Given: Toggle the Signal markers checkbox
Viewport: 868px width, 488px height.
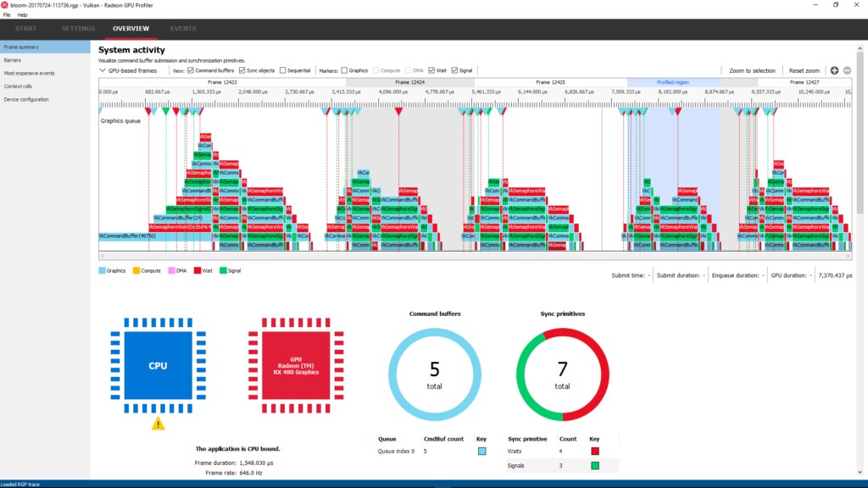Looking at the screenshot, I should (454, 70).
